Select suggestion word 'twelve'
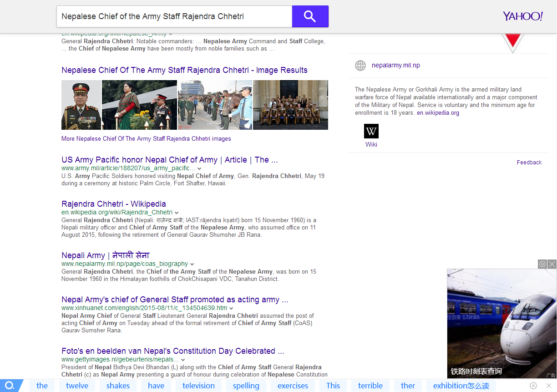The width and height of the screenshot is (557, 392). click(77, 386)
